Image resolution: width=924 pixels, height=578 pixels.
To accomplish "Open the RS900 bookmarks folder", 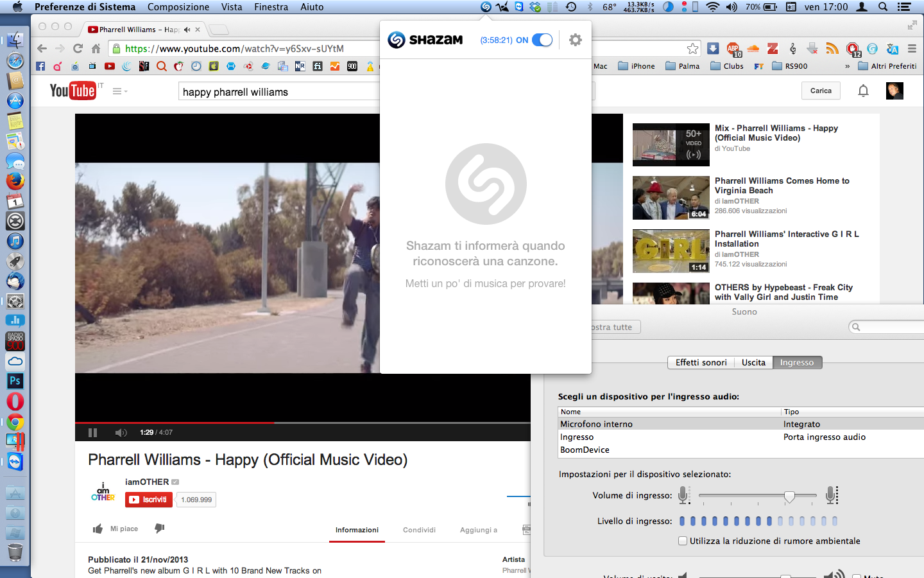I will coord(790,66).
